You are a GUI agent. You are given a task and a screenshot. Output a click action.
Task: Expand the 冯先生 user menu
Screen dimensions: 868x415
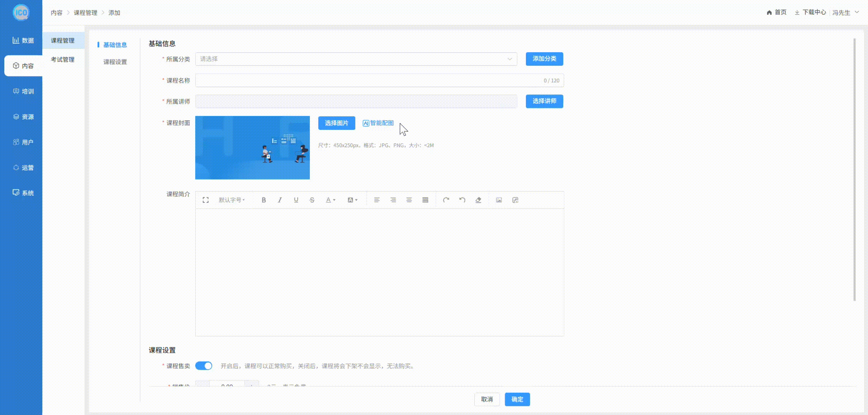click(845, 13)
